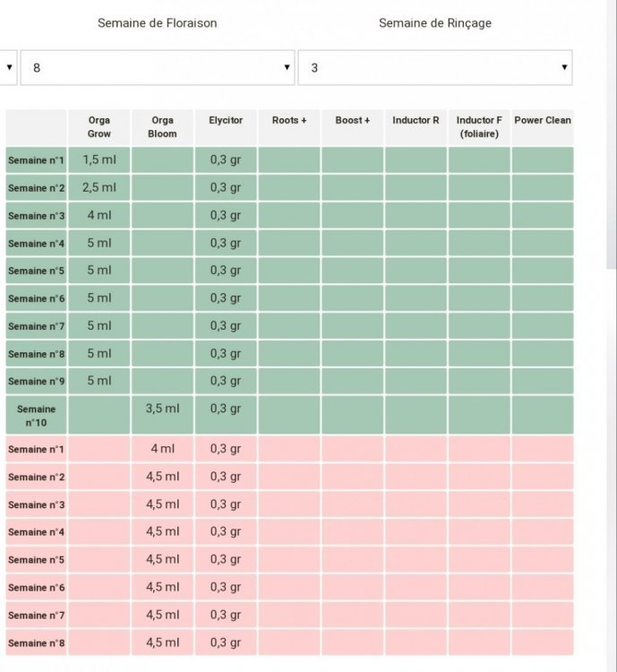Screen dimensions: 617x672
Task: Open the Semaine de Rinçage dropdown showing 3
Action: pyautogui.click(x=435, y=68)
